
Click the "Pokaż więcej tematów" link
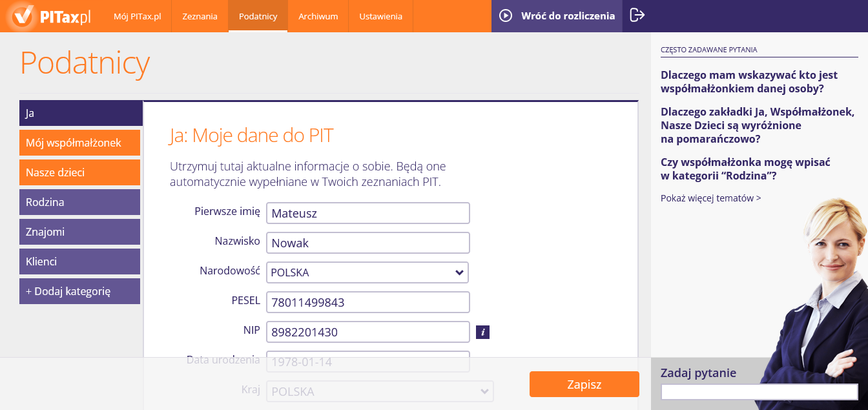pos(710,198)
